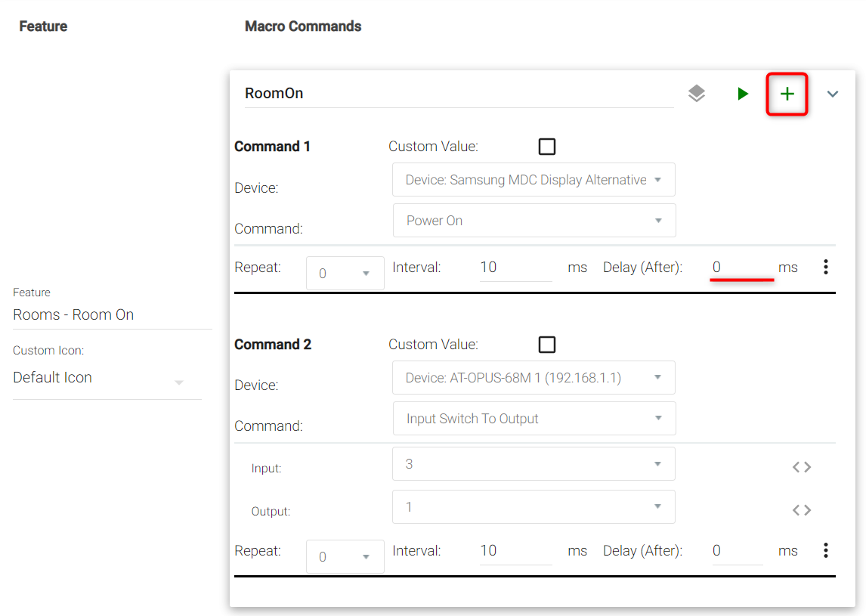
Task: Click the Rooms - Room On feature field
Action: click(112, 315)
